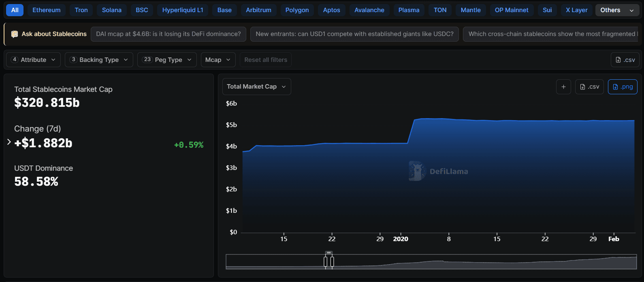
Task: Ask the DAI mcap DeFi dominance question
Action: pyautogui.click(x=168, y=34)
